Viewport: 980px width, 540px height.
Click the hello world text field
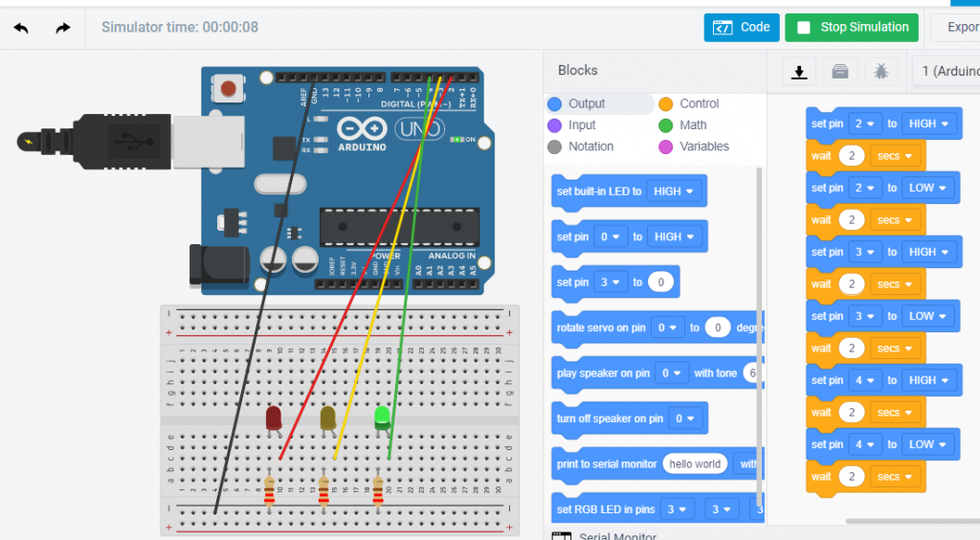[695, 464]
